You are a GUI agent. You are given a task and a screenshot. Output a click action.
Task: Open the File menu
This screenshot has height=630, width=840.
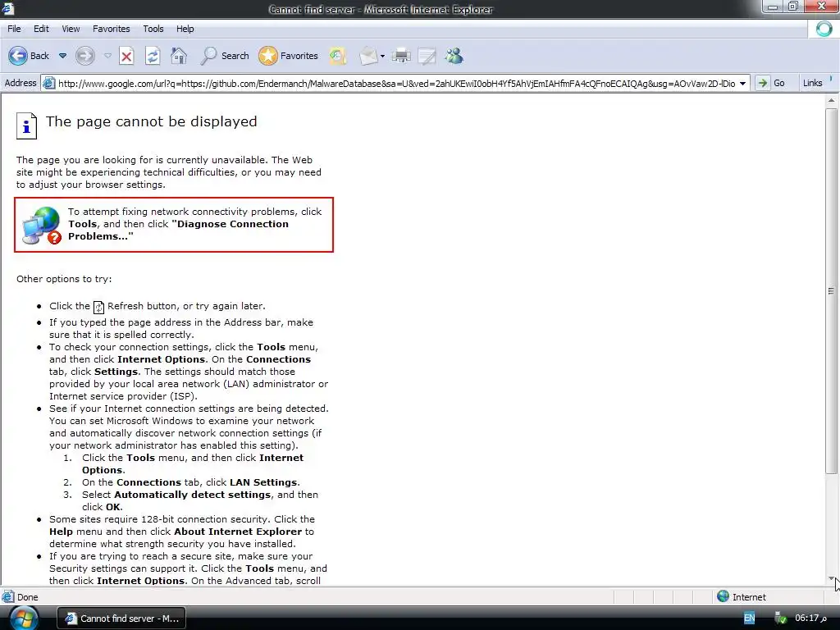14,29
